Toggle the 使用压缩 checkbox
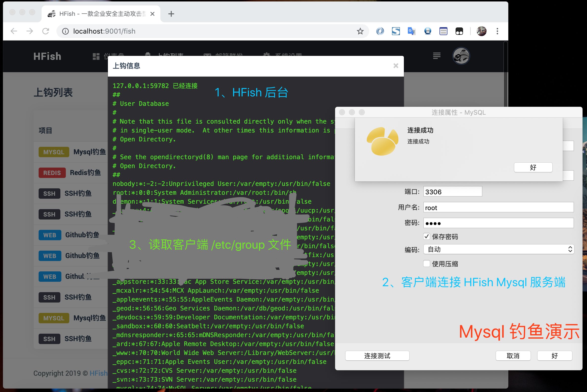This screenshot has height=392, width=587. pos(427,263)
